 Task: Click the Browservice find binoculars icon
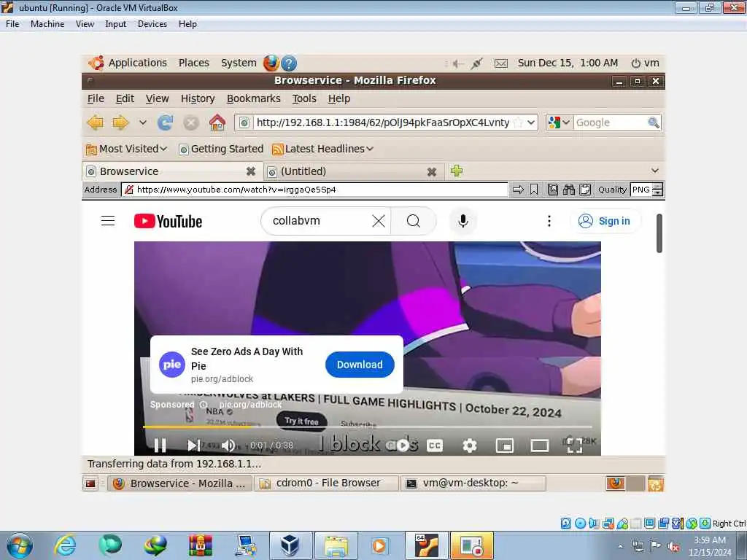pyautogui.click(x=569, y=190)
